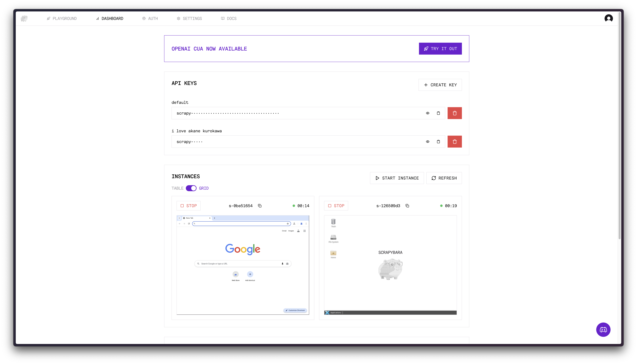Click the s-126509d3 instance ID text

[388, 206]
